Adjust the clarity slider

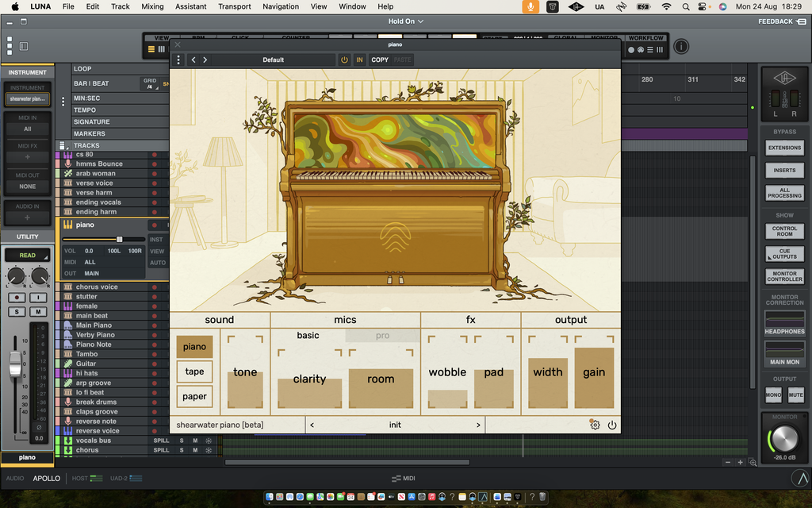click(x=310, y=379)
